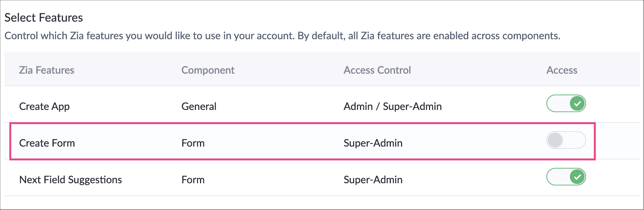Click Admin / Super-Admin access control text
644x210 pixels.
(x=393, y=106)
